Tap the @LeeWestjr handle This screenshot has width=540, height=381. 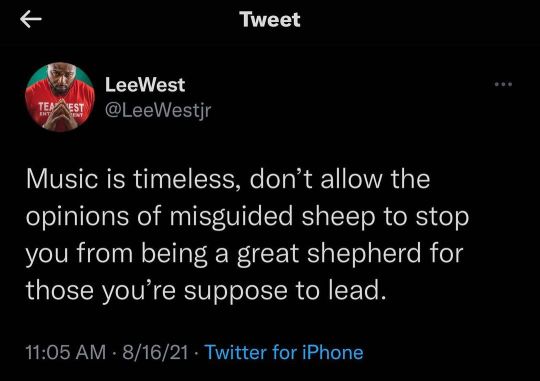click(x=158, y=111)
